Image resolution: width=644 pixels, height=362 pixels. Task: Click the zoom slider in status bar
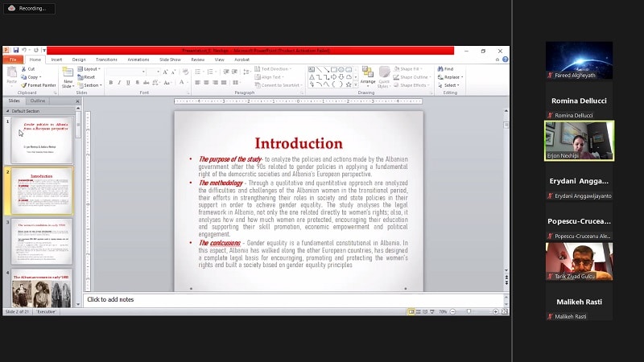coord(469,311)
